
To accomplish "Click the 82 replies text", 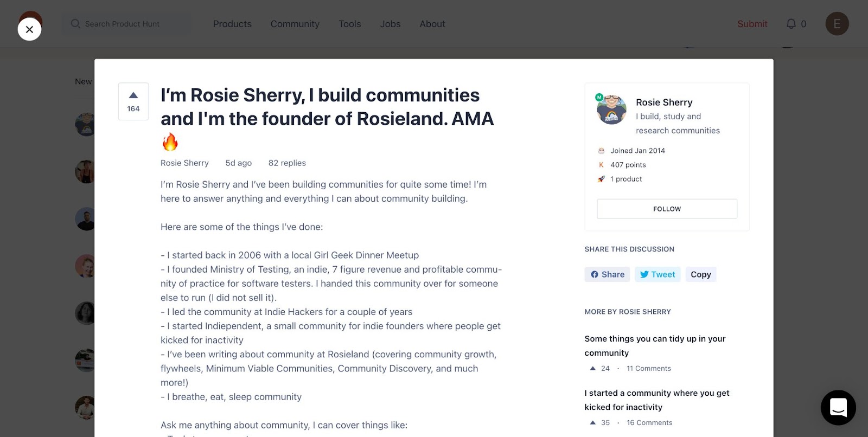I will pos(287,163).
